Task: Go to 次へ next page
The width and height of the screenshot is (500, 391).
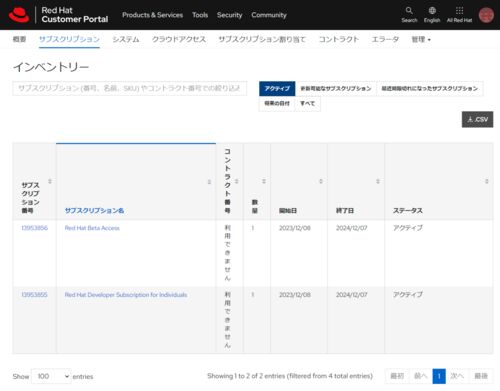Action: coord(457,376)
